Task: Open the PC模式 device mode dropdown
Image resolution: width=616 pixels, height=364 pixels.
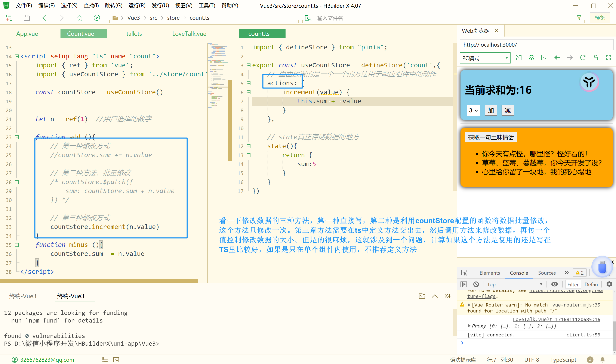Action: click(x=485, y=58)
